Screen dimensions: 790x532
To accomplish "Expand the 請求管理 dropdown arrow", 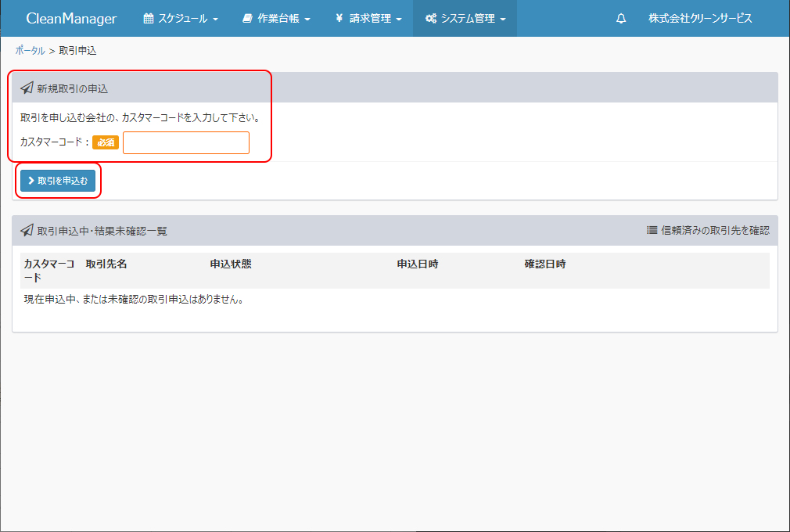I will [399, 20].
